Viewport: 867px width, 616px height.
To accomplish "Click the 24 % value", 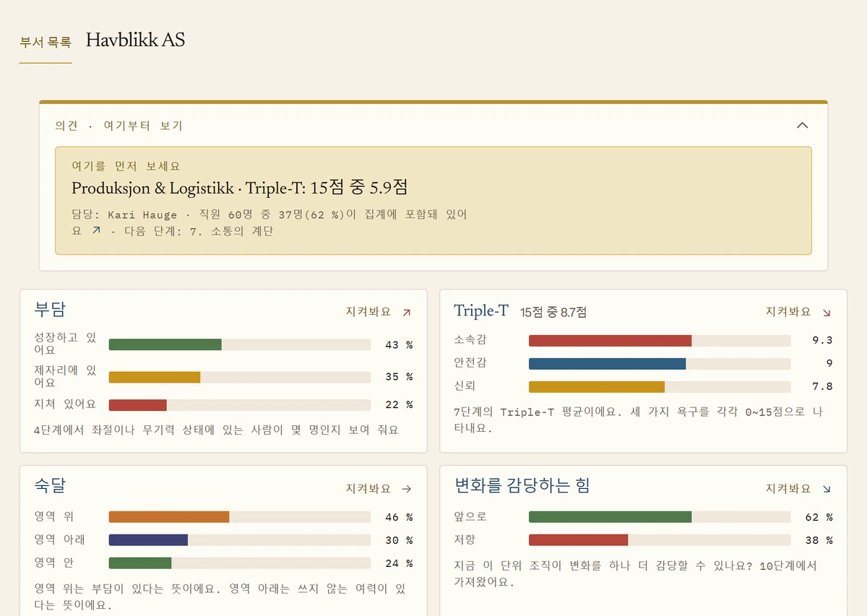I will point(399,563).
